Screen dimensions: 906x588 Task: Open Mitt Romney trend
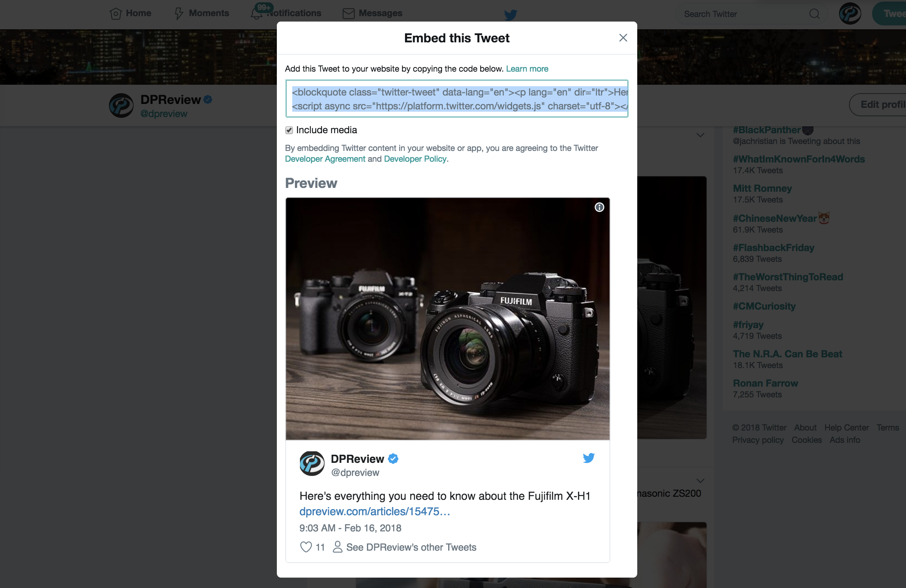click(762, 188)
